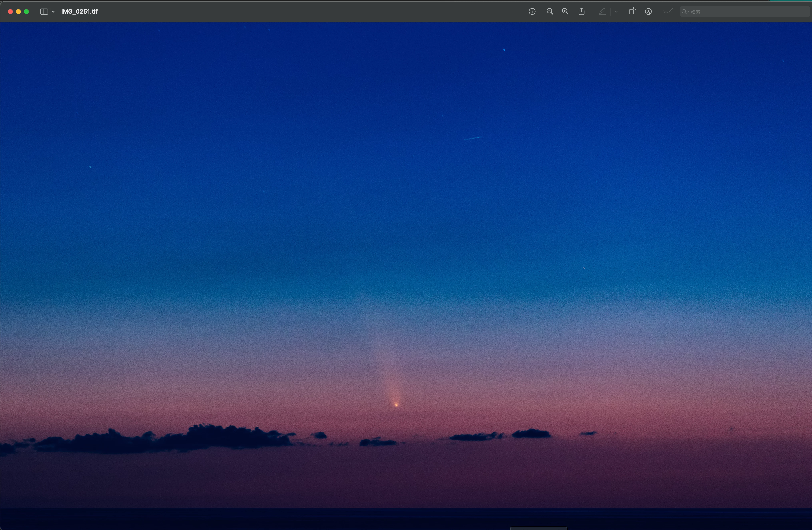
Task: Click the comet's bright orange head
Action: click(396, 405)
